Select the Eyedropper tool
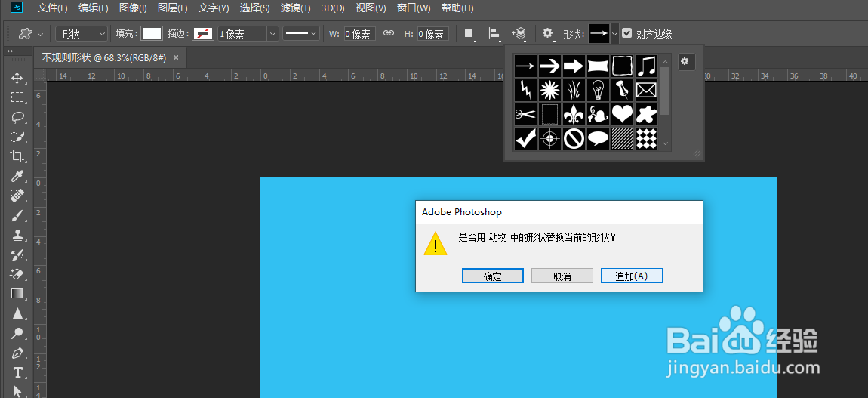The height and width of the screenshot is (398, 868). pyautogui.click(x=17, y=176)
